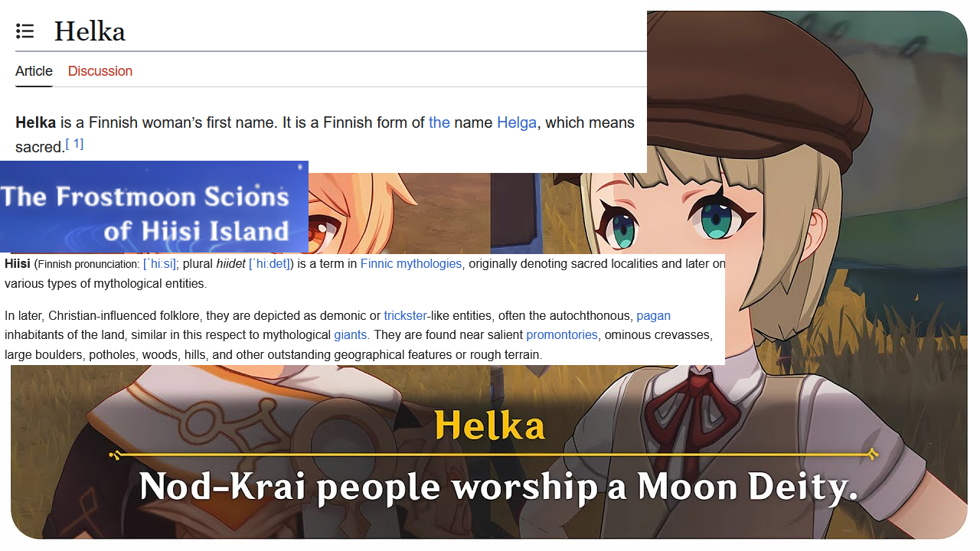
Task: Click the Helka page title heading
Action: pyautogui.click(x=90, y=31)
